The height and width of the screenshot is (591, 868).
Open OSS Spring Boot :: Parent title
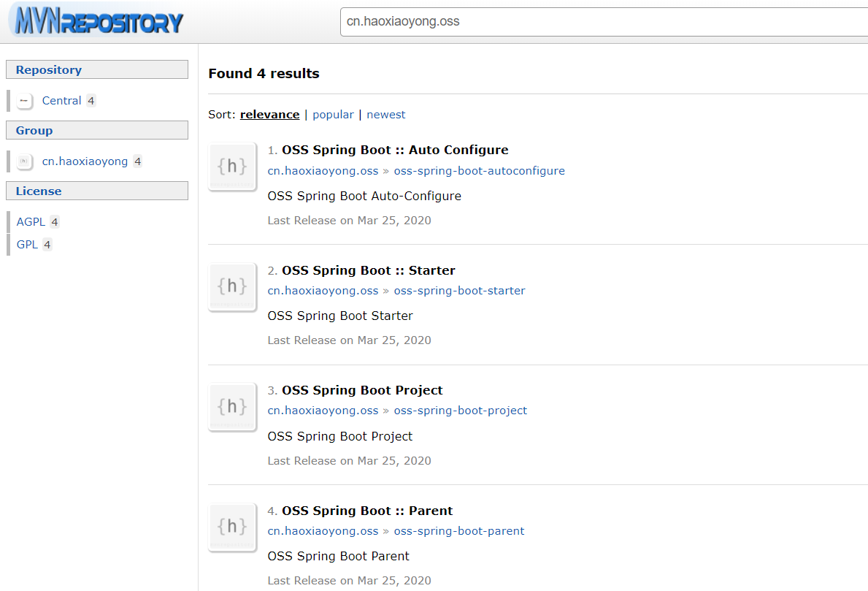click(367, 511)
